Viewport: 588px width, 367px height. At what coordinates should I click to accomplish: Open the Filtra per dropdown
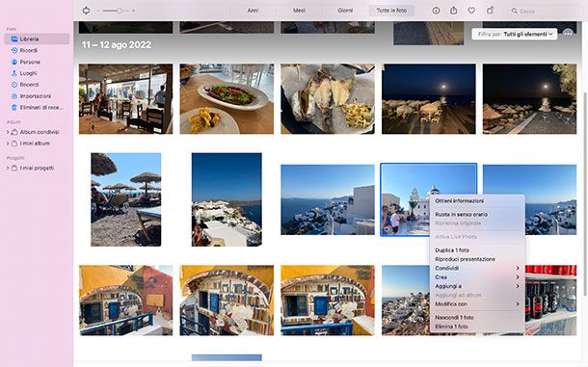[x=515, y=34]
